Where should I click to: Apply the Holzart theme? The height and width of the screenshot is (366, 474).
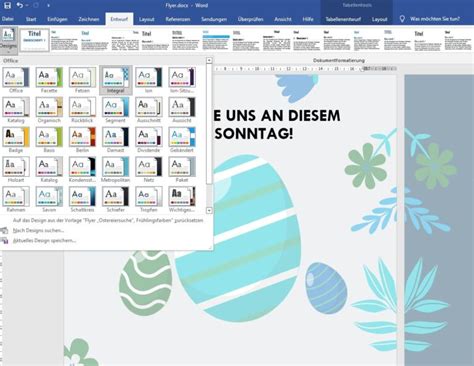(x=16, y=170)
